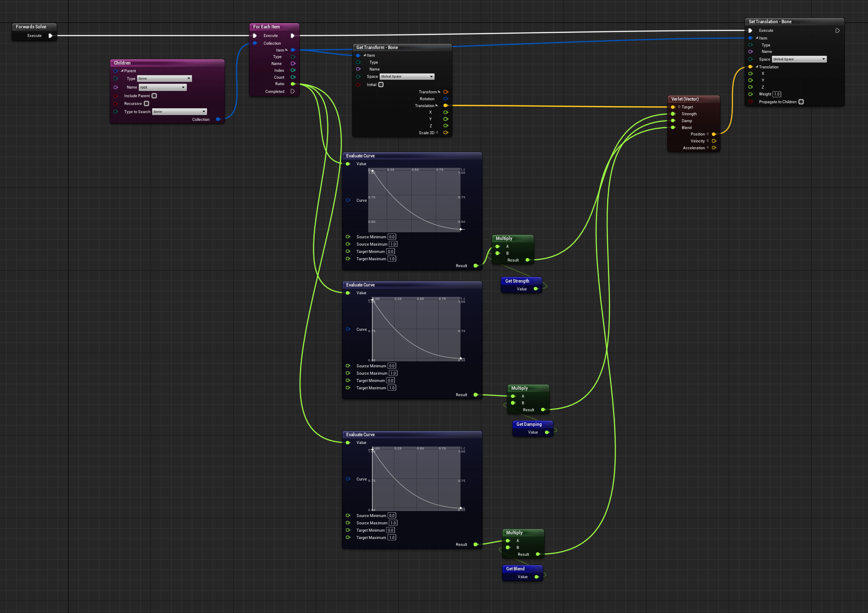Click Get Transform Translation output pin
The height and width of the screenshot is (613, 868).
[x=446, y=105]
